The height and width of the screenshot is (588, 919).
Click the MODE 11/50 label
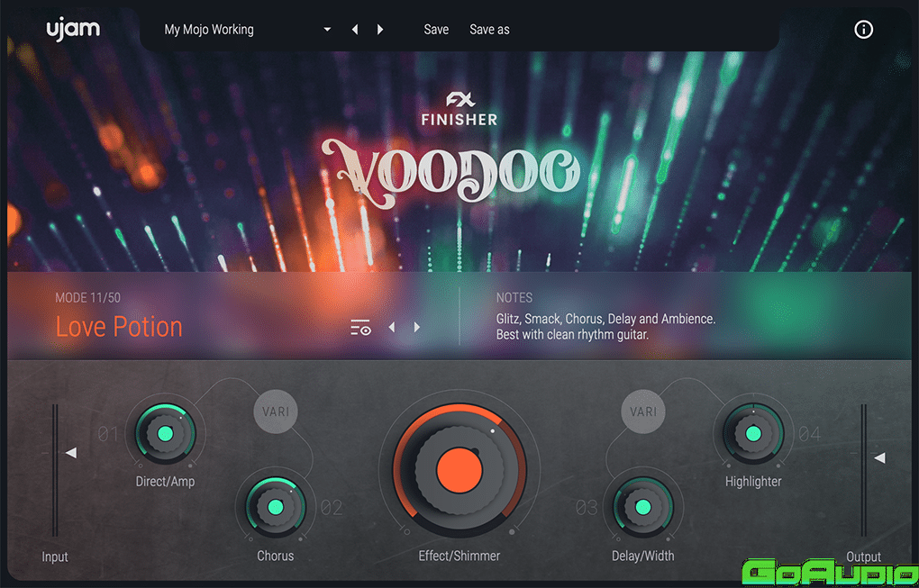[88, 298]
